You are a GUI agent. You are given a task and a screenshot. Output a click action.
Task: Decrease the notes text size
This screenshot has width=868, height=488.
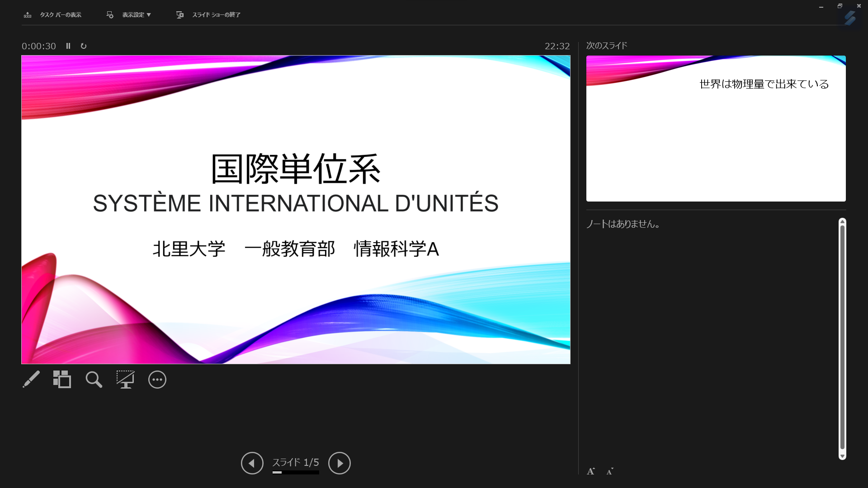click(610, 471)
